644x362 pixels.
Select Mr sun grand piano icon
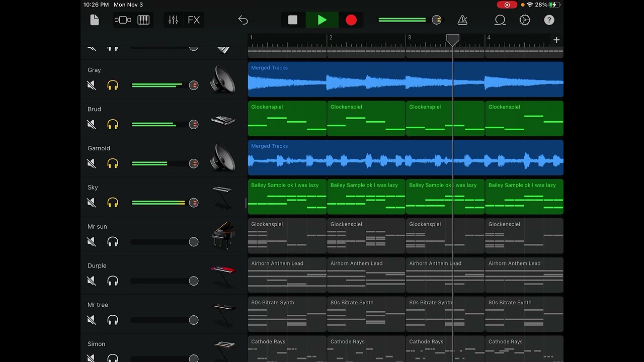pyautogui.click(x=223, y=236)
